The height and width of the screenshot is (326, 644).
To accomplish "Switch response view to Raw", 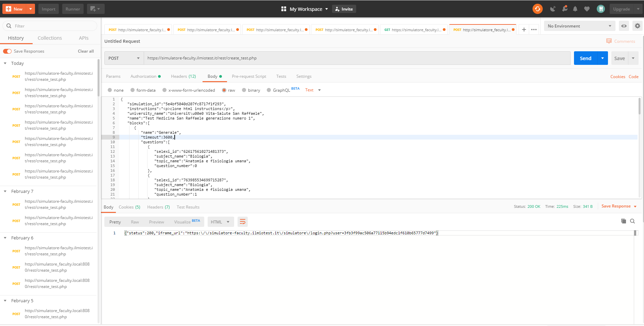I will click(135, 222).
